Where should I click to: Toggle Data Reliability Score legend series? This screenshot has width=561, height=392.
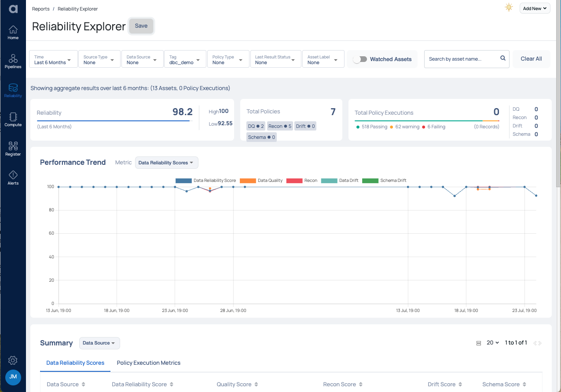point(205,181)
